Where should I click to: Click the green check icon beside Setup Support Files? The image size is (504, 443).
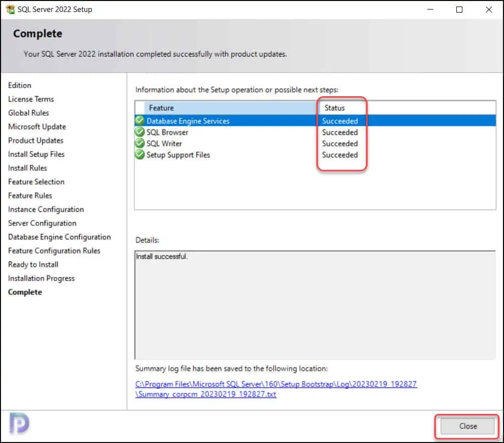[x=140, y=154]
